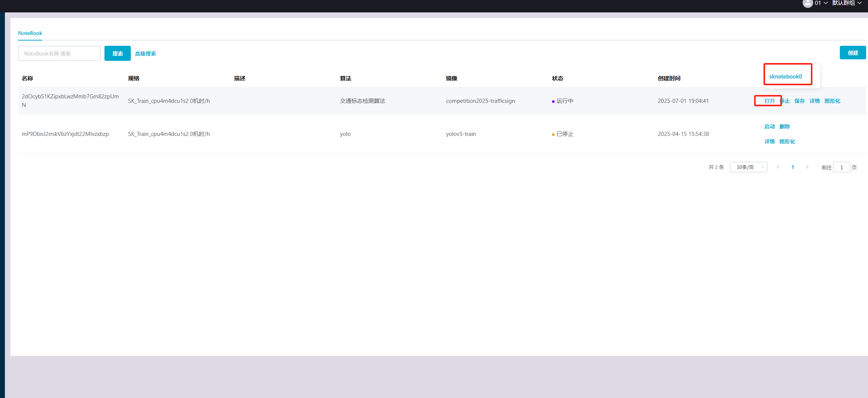The image size is (868, 398).
Task: Click the next page arrow
Action: point(807,167)
